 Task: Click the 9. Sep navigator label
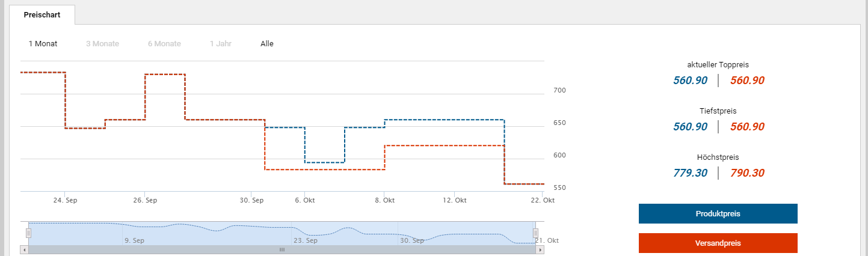[x=134, y=240]
